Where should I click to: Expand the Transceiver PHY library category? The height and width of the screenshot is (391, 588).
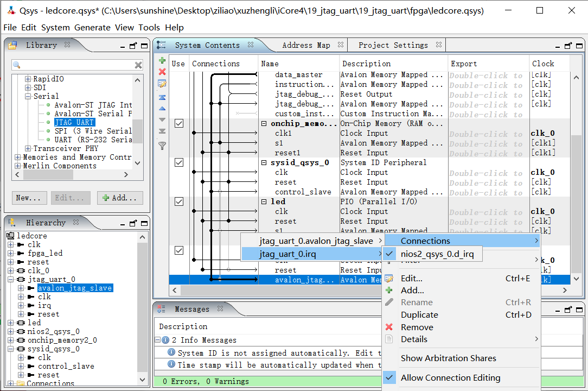pos(28,149)
